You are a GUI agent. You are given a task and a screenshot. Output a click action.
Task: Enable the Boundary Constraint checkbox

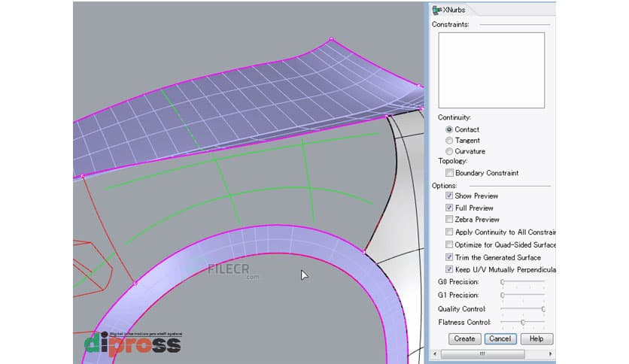(x=449, y=173)
